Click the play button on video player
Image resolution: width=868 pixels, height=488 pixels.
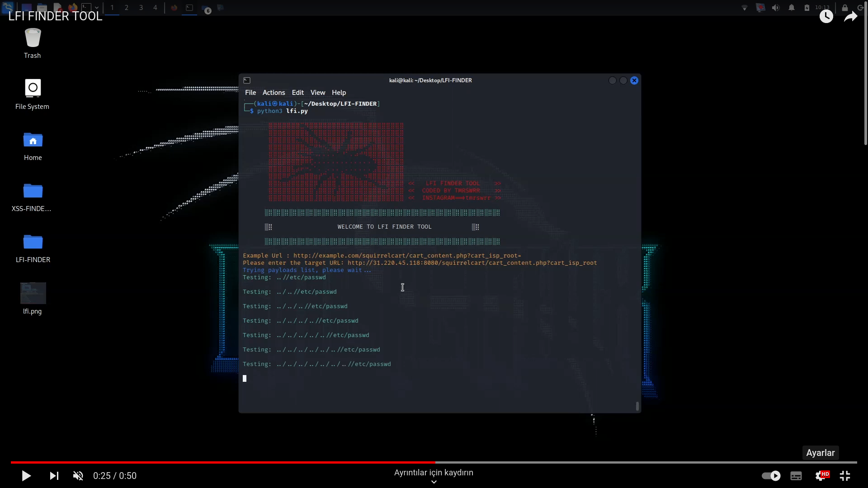click(x=26, y=475)
